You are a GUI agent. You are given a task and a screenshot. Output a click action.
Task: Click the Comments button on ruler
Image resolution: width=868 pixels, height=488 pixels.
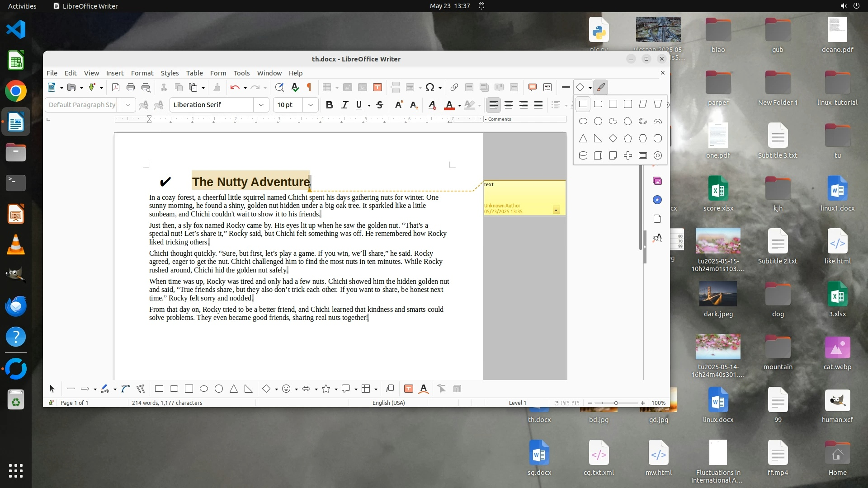coord(498,119)
